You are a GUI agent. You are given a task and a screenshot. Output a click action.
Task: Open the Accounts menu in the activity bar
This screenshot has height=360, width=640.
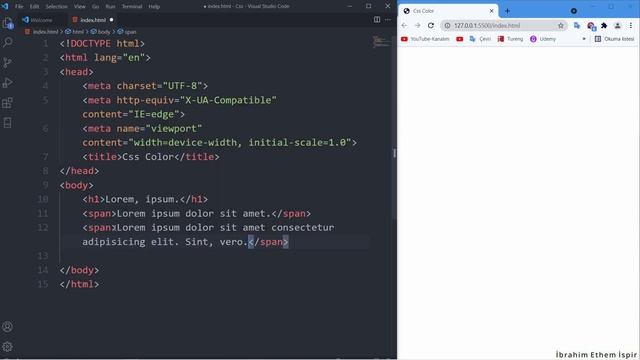(x=7, y=327)
